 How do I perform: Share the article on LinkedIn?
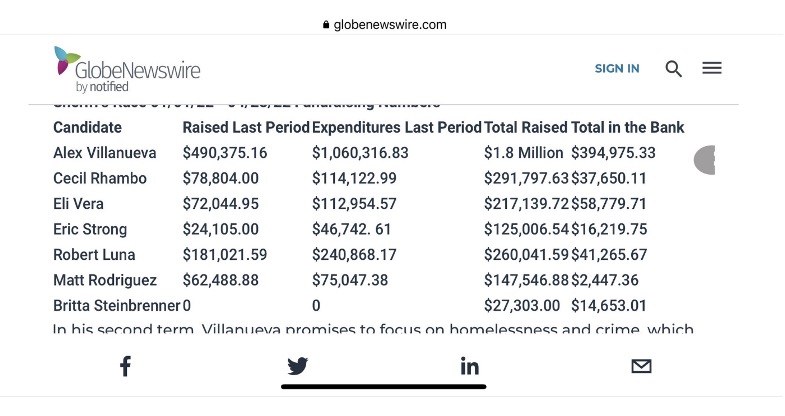click(469, 366)
